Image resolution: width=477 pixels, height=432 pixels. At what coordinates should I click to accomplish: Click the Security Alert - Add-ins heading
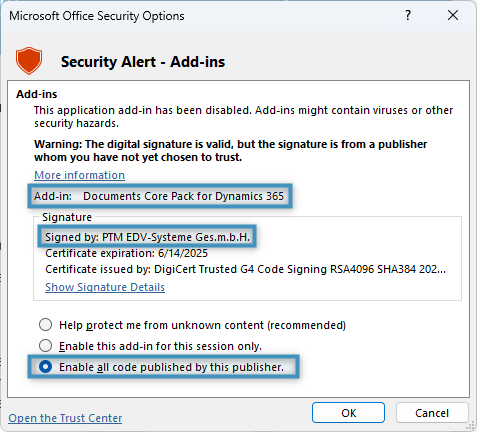(x=143, y=62)
